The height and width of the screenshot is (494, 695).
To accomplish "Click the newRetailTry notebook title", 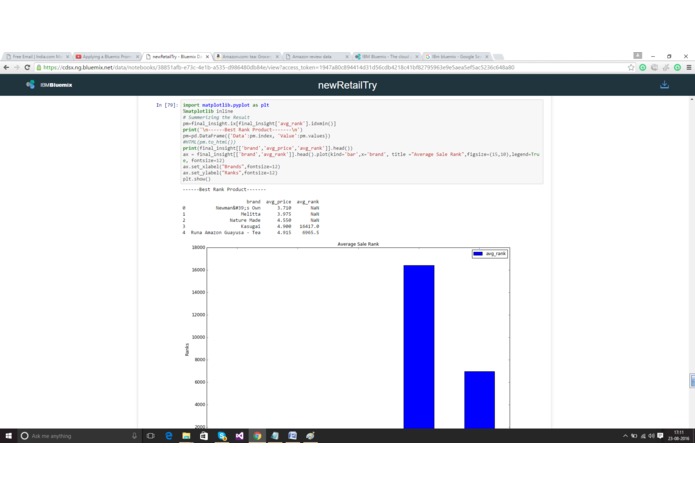I will pos(348,85).
